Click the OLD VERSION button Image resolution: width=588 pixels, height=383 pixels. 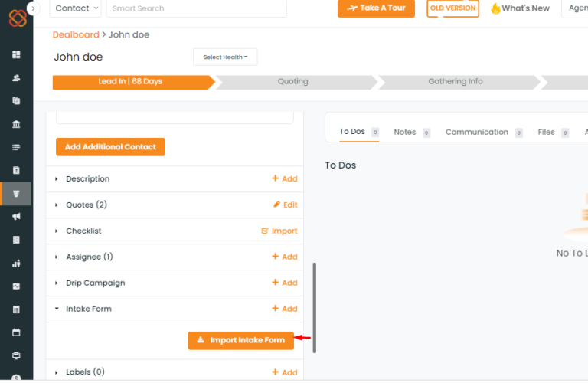point(452,8)
